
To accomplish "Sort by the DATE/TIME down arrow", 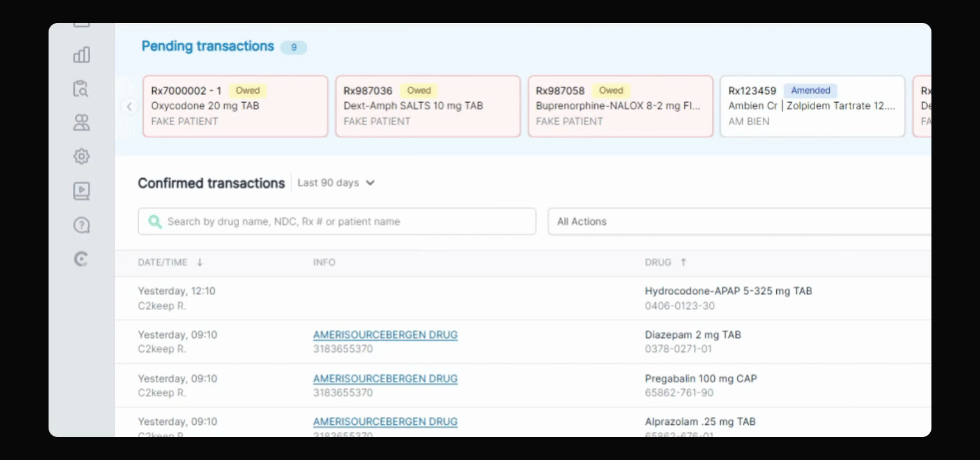I will click(200, 263).
